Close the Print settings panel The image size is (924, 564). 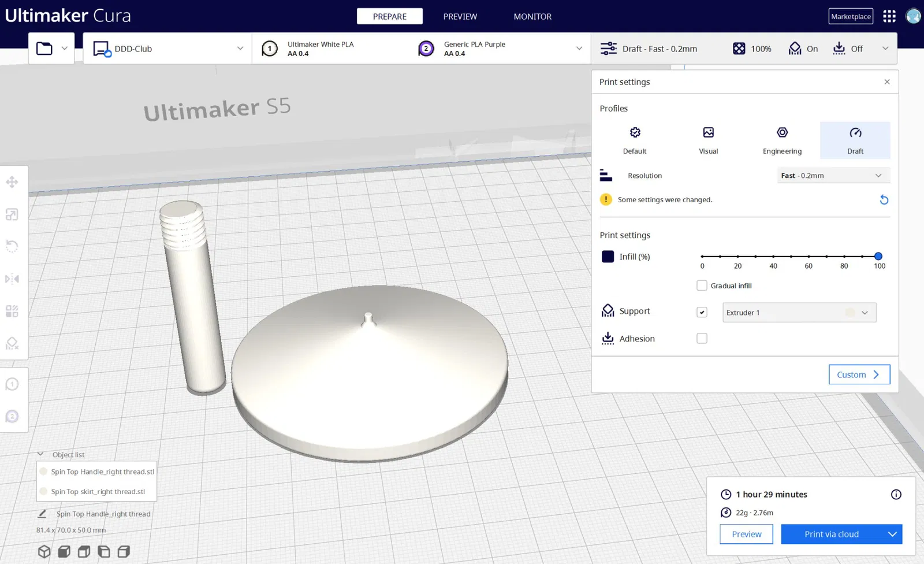coord(887,82)
